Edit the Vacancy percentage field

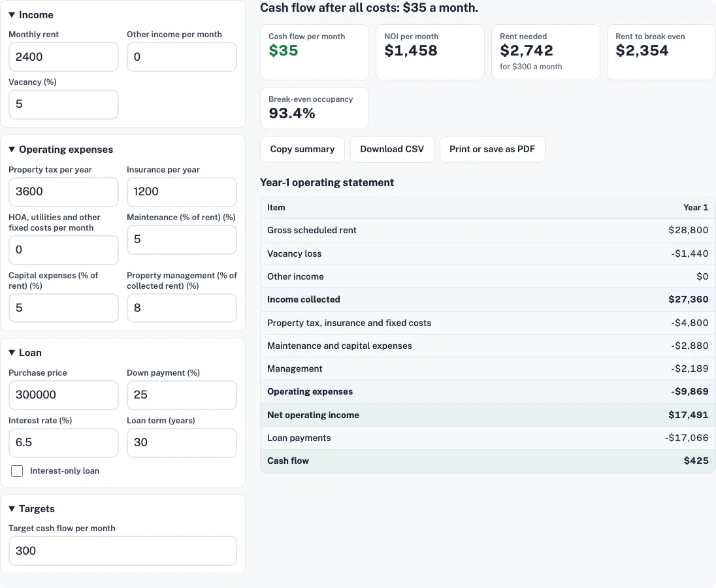(x=63, y=105)
